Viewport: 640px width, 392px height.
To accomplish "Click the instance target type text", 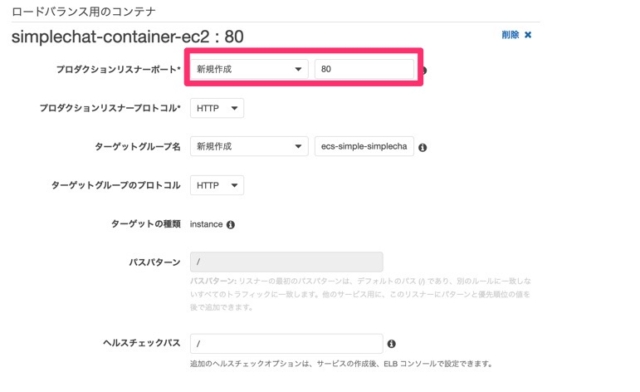I will (x=206, y=224).
